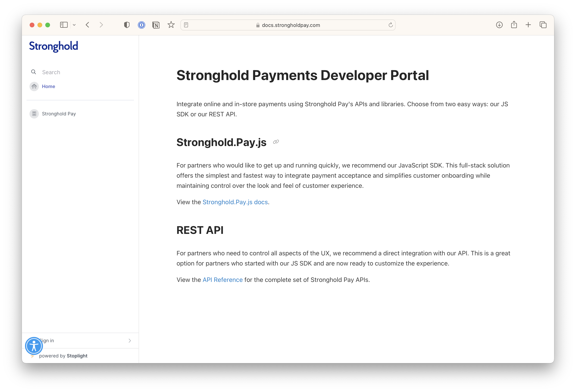
Task: Click the Home icon in the sidebar
Action: tap(34, 86)
